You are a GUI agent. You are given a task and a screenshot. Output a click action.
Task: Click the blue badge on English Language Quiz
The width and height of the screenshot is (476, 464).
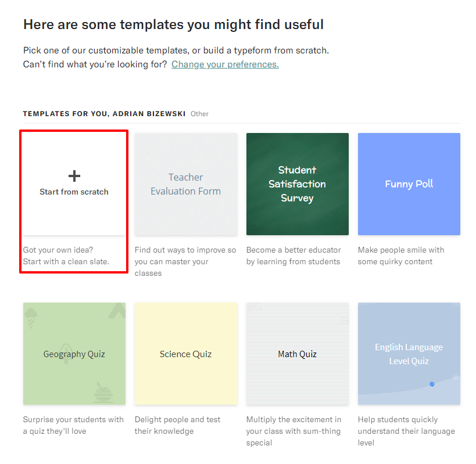click(432, 384)
